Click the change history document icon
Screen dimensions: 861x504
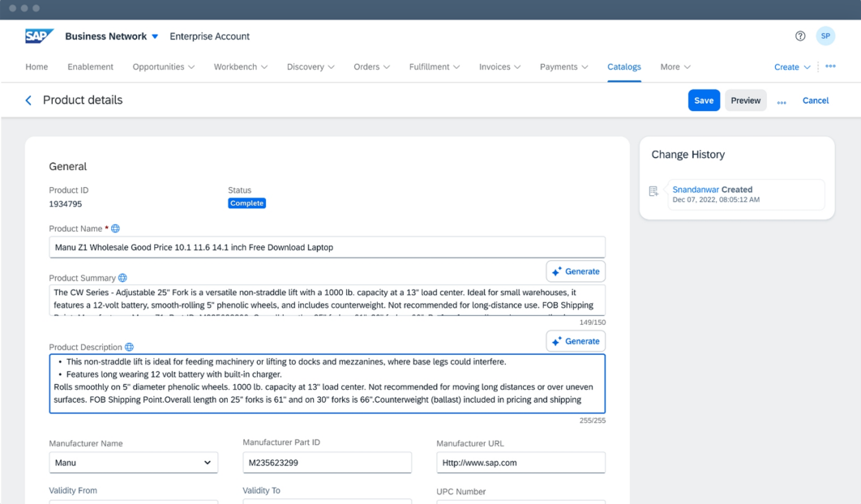653,191
